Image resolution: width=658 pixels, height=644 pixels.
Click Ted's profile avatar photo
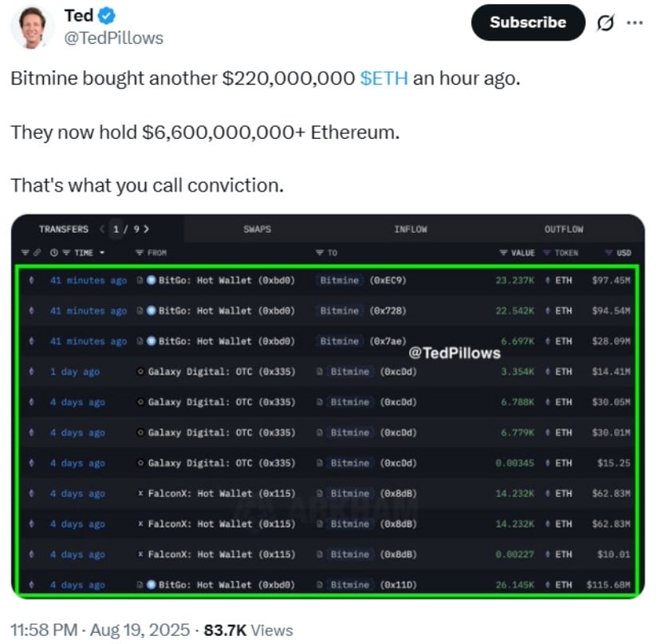[32, 27]
